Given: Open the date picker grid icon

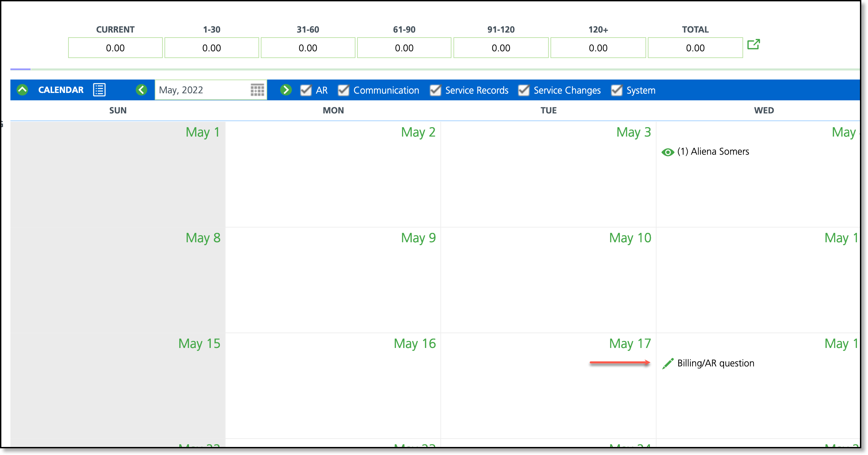Looking at the screenshot, I should [257, 90].
